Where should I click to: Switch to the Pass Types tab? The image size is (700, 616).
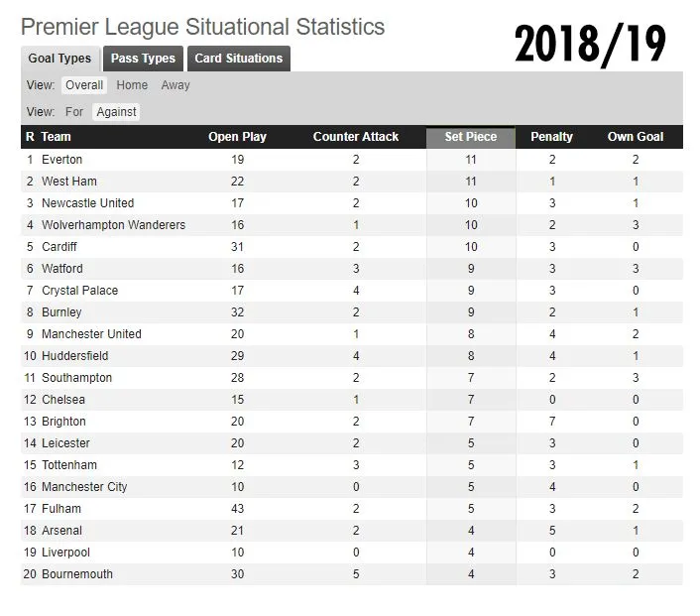143,59
